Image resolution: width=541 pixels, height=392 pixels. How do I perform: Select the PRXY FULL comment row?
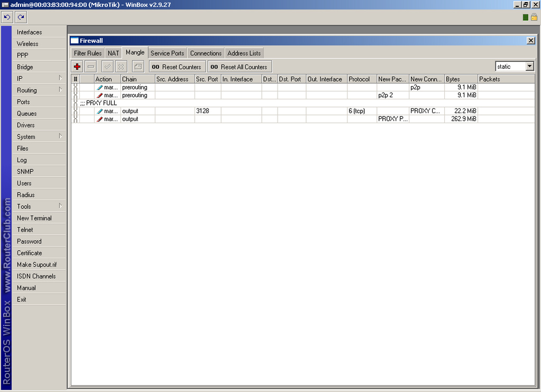(303, 103)
